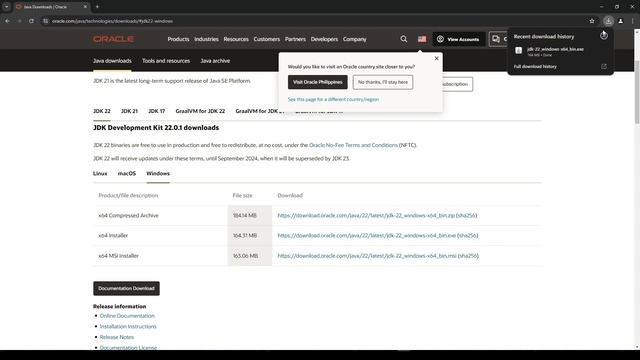Open the Resources menu
The image size is (640, 360).
(236, 39)
